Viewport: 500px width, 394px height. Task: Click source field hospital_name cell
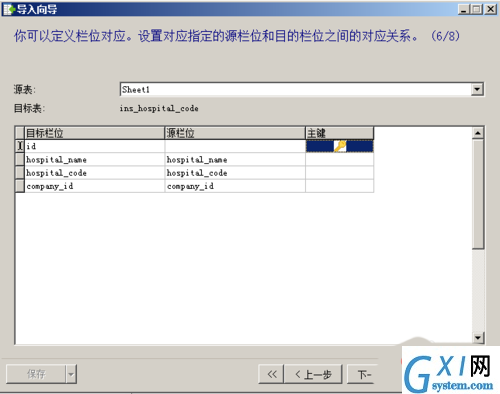pyautogui.click(x=235, y=159)
